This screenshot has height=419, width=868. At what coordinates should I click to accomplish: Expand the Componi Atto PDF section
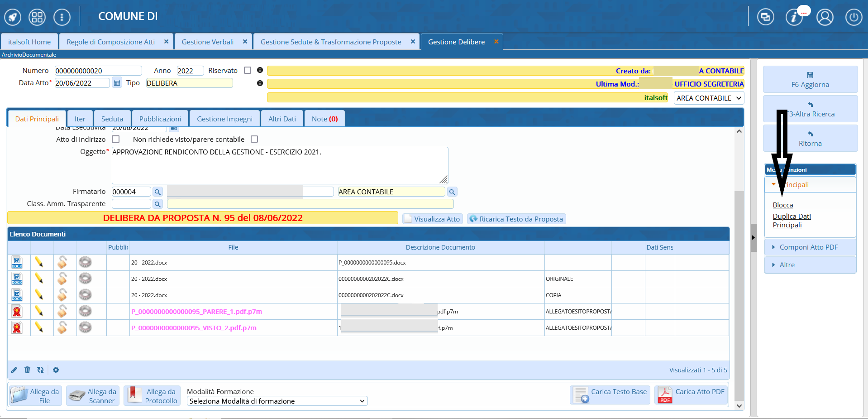point(808,247)
